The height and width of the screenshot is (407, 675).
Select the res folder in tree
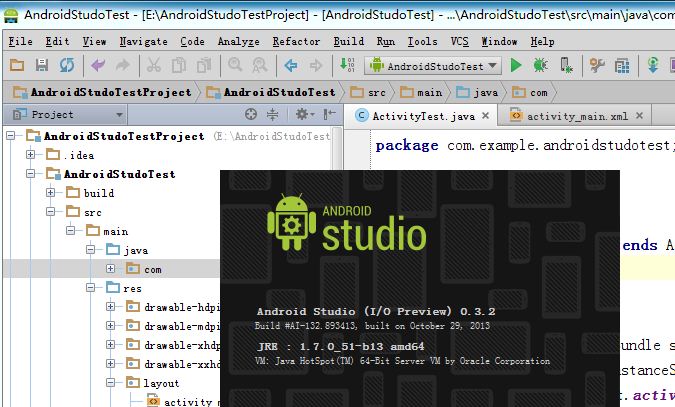click(x=124, y=288)
